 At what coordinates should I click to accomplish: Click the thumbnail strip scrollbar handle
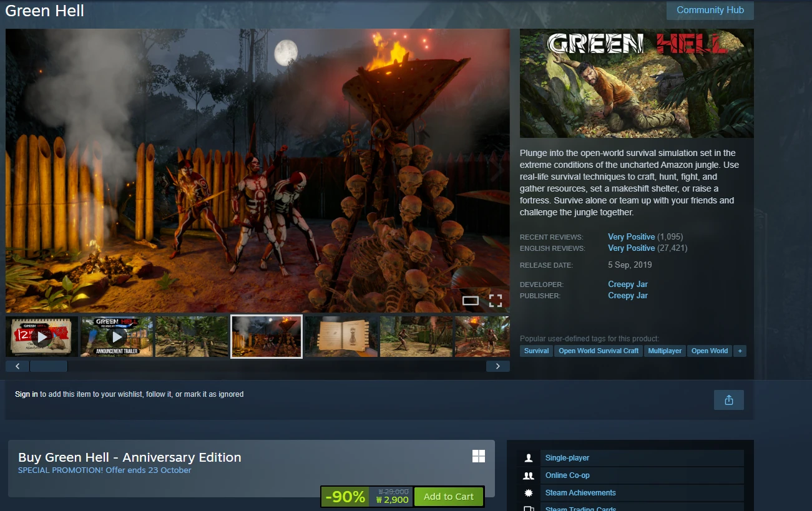point(49,366)
